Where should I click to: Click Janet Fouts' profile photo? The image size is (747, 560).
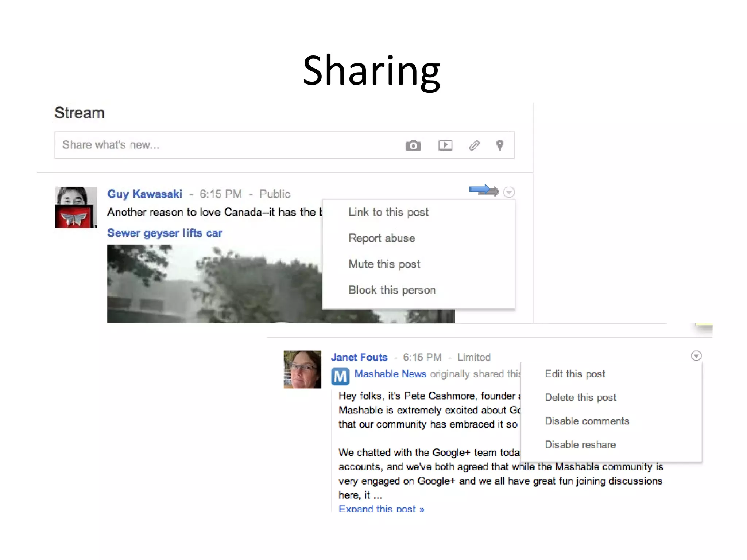pos(302,369)
